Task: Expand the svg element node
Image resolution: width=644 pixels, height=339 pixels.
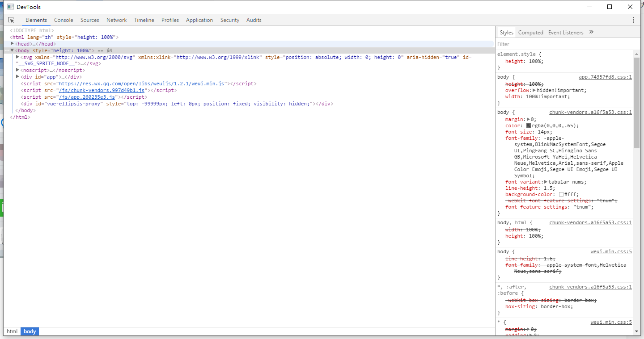Action: [18, 57]
